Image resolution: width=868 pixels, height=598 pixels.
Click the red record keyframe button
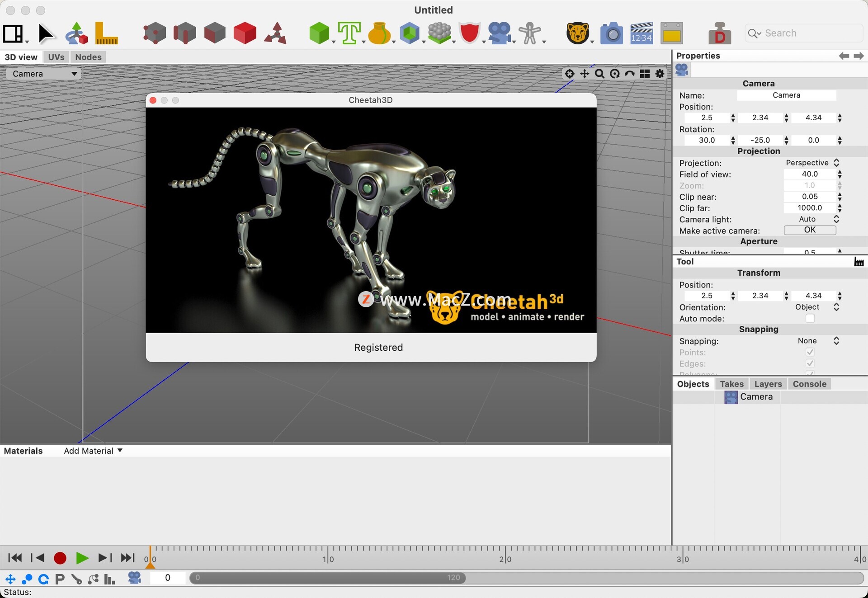pos(60,558)
